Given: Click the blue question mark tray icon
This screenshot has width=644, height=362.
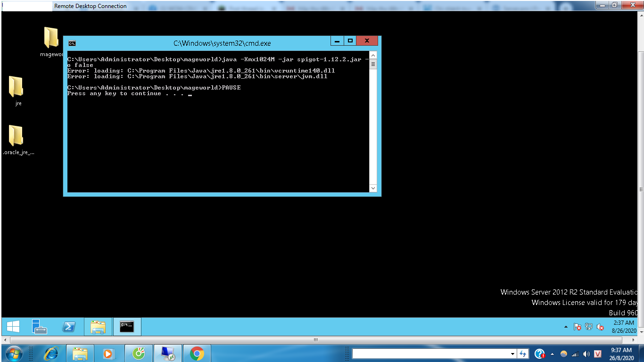Looking at the screenshot, I should (540, 354).
